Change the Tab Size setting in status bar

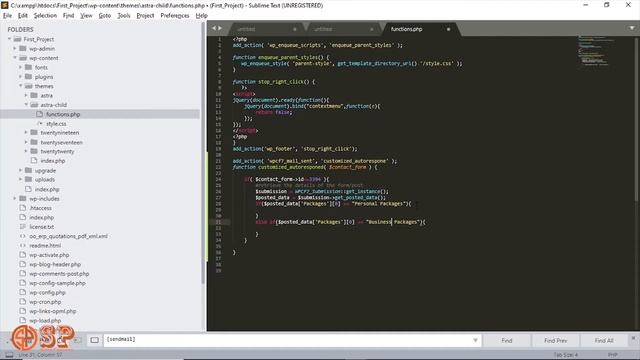pyautogui.click(x=565, y=355)
